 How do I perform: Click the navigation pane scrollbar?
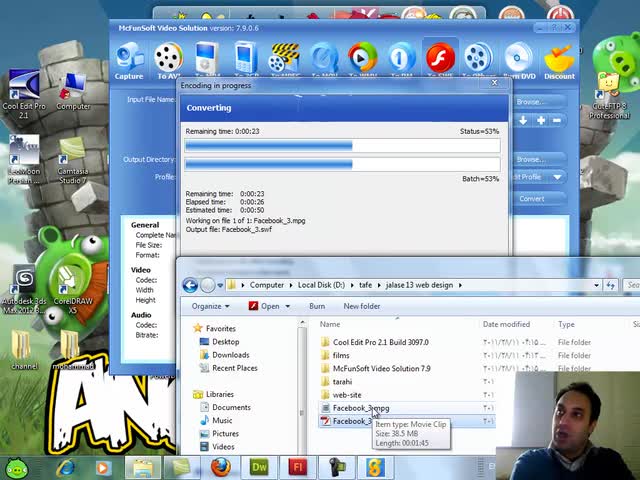click(x=302, y=388)
